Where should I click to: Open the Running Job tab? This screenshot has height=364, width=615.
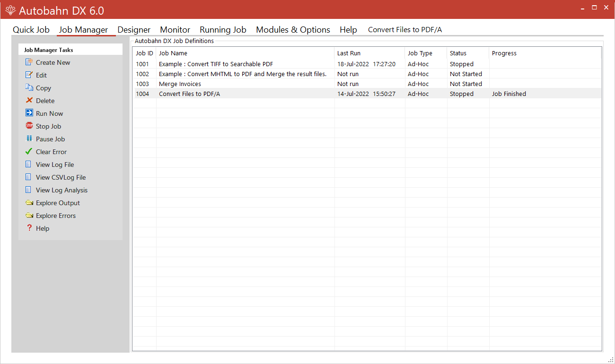pos(223,29)
